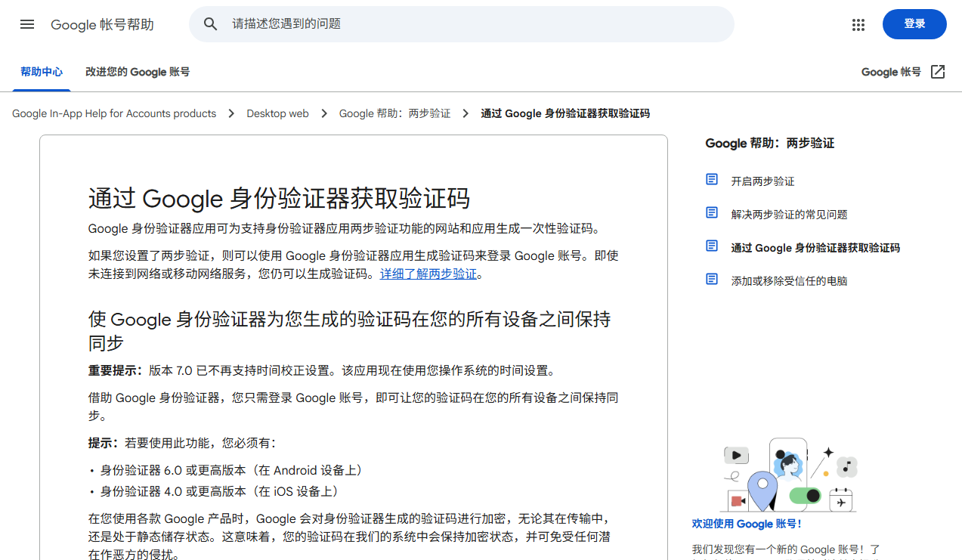The height and width of the screenshot is (560, 962).
Task: Switch to the 帮助中心 tab
Action: coord(42,72)
